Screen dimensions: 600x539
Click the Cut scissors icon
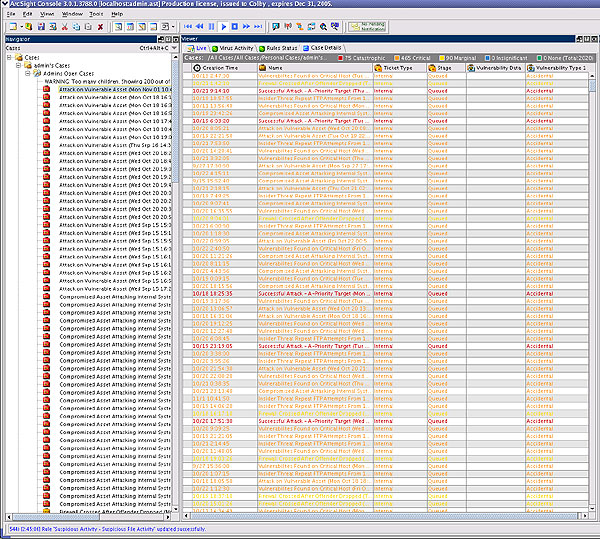64,25
